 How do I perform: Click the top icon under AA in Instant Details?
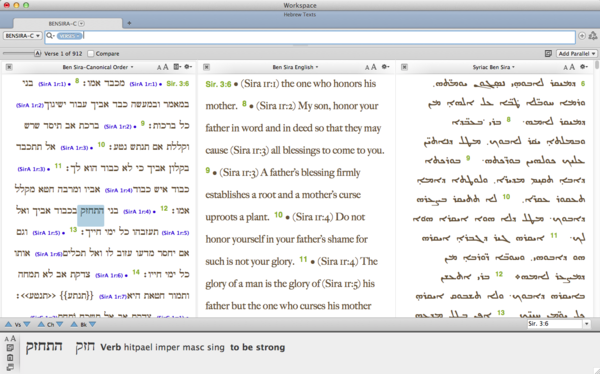[x=10, y=348]
